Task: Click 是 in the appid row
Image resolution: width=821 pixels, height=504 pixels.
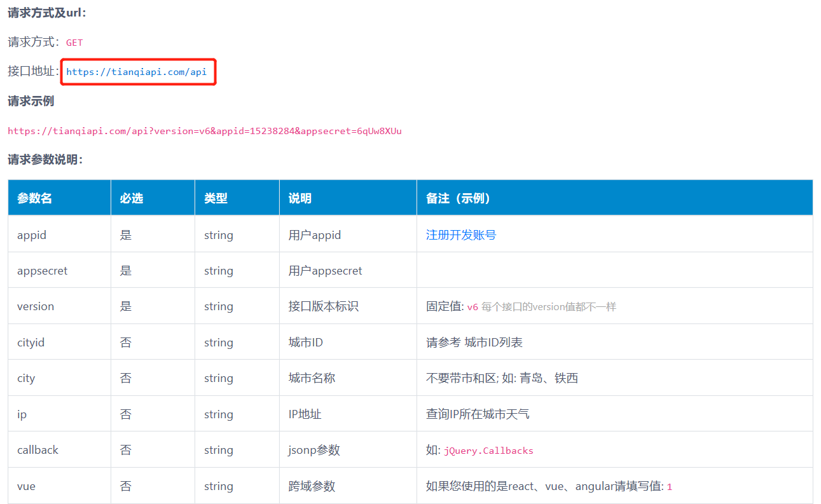Action: pyautogui.click(x=126, y=235)
